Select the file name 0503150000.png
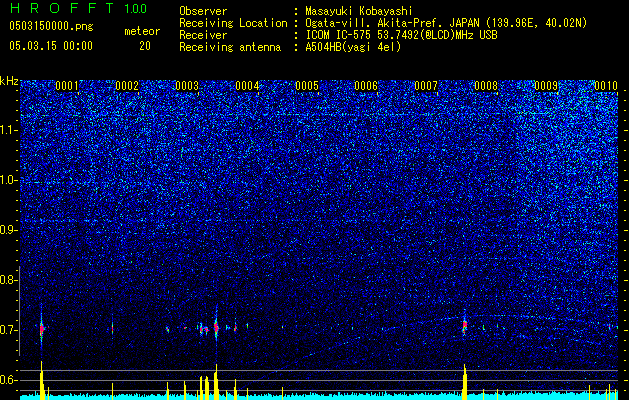The width and height of the screenshot is (629, 400). [51, 27]
